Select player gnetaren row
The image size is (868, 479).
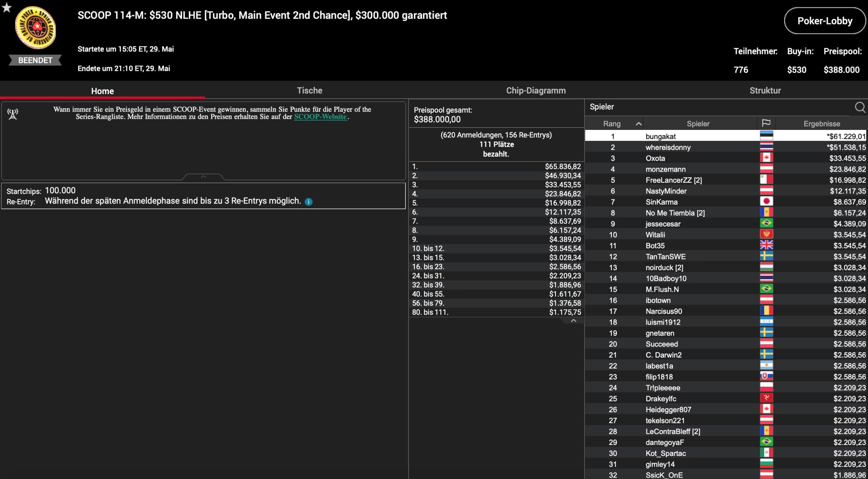[x=725, y=333]
